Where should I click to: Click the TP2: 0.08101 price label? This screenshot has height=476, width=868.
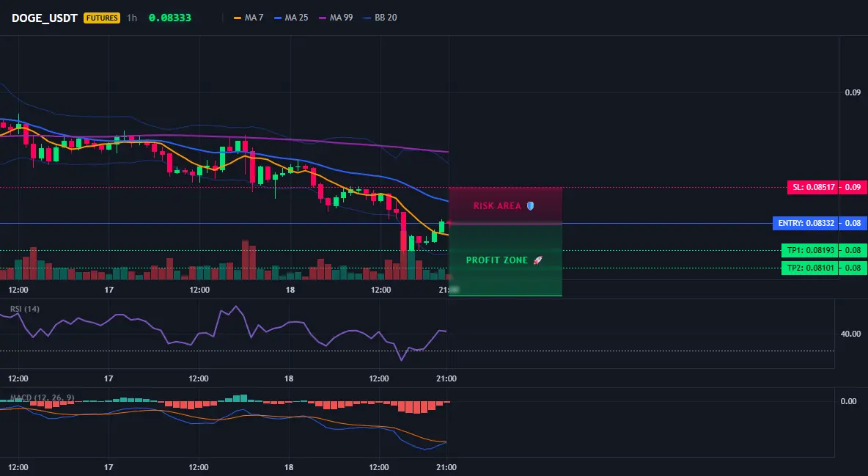pyautogui.click(x=810, y=268)
